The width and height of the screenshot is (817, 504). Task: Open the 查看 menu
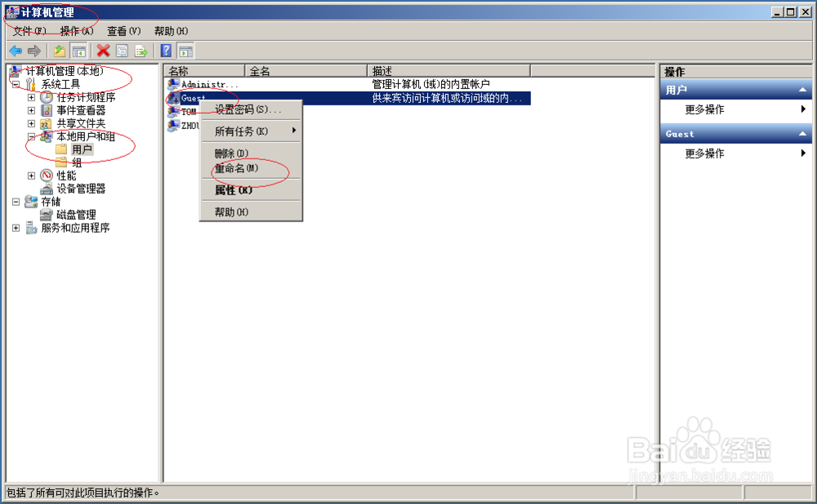(x=124, y=31)
